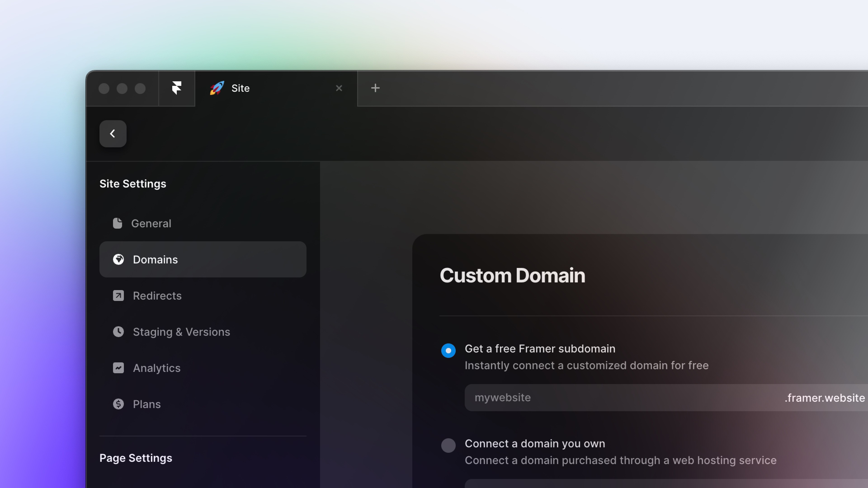This screenshot has width=868, height=488.
Task: Open the Plans settings page
Action: tap(146, 404)
